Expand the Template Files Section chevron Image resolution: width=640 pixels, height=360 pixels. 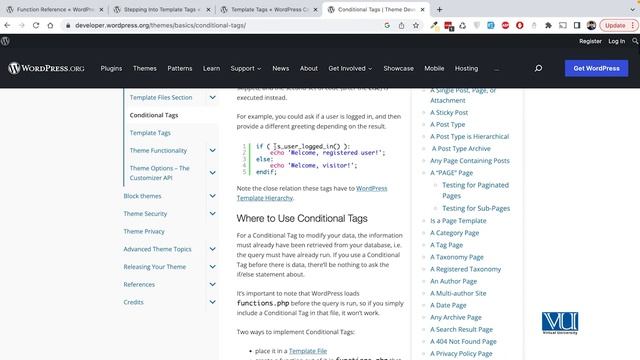pos(213,98)
